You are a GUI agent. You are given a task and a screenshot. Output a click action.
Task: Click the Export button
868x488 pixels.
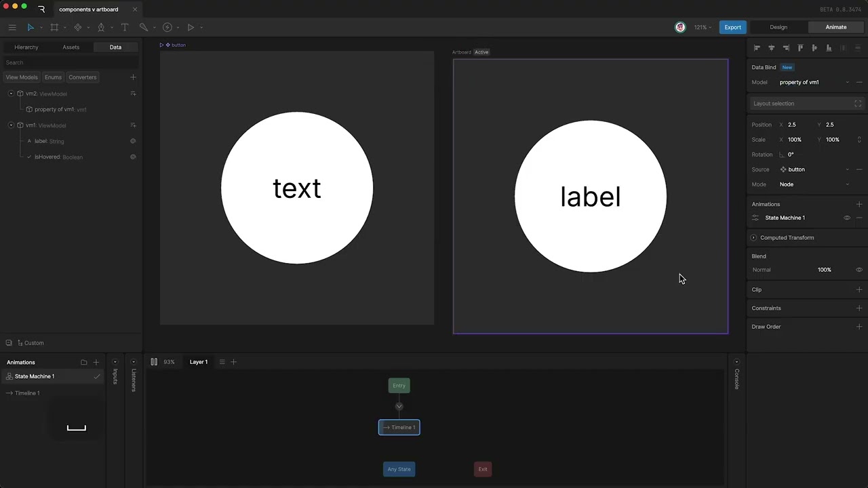pyautogui.click(x=732, y=27)
